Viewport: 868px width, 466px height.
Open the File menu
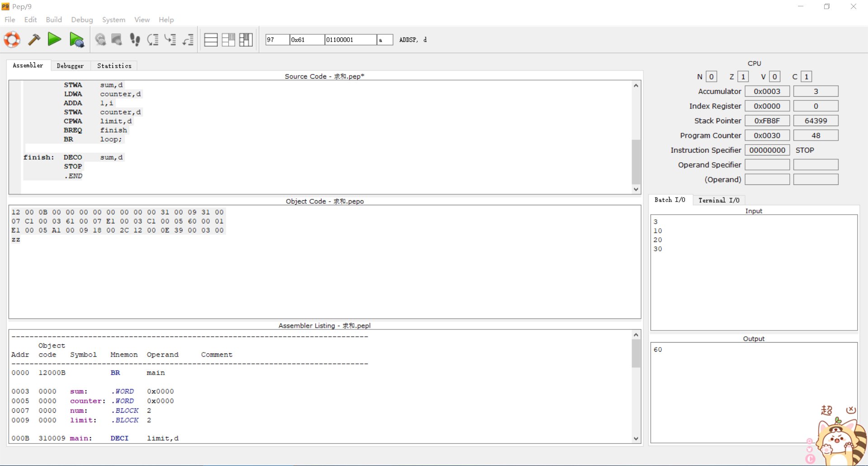(10, 20)
